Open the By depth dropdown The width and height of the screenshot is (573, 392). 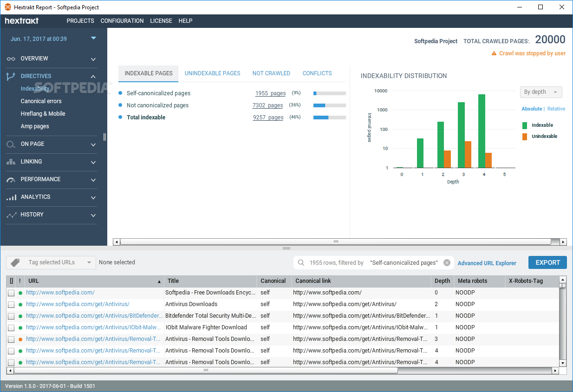(x=541, y=92)
